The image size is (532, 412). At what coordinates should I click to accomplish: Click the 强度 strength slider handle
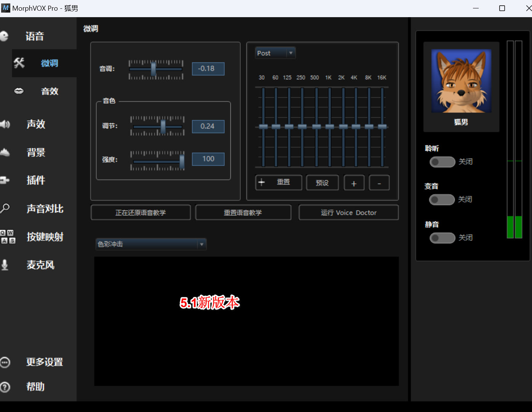[182, 161]
